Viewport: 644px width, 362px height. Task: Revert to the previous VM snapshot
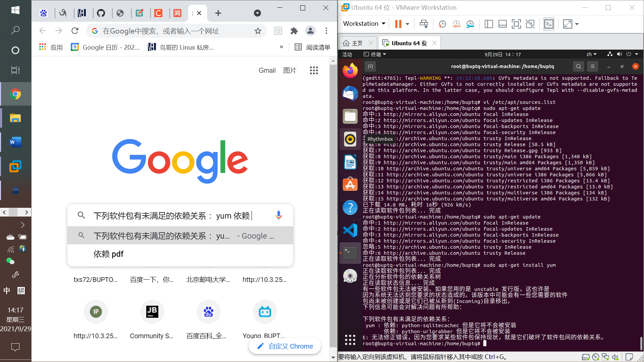(456, 24)
